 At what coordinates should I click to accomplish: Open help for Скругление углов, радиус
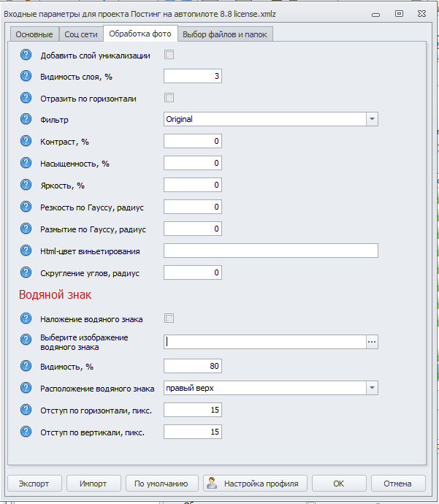(x=26, y=272)
